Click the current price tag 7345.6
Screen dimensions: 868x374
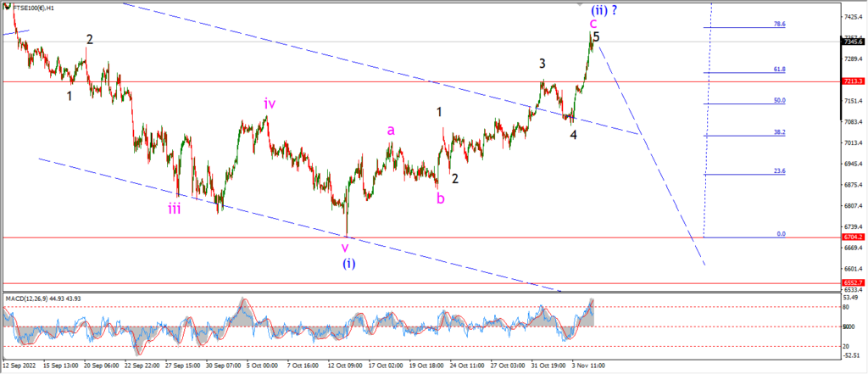click(x=851, y=42)
